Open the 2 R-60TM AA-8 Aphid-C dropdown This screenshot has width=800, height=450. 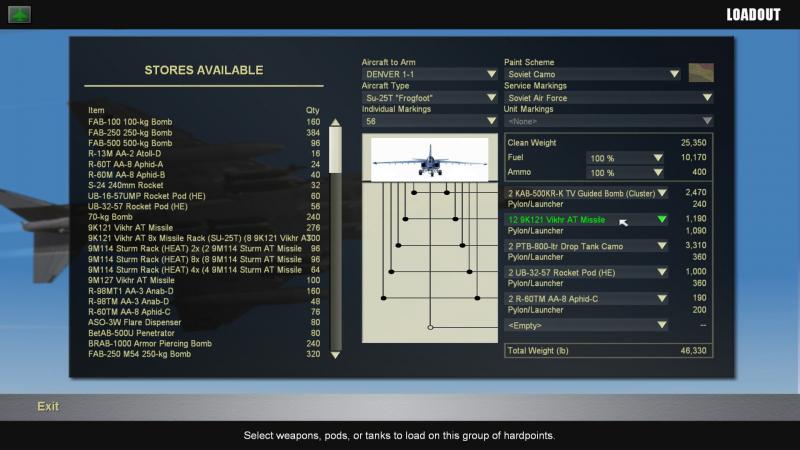click(587, 298)
